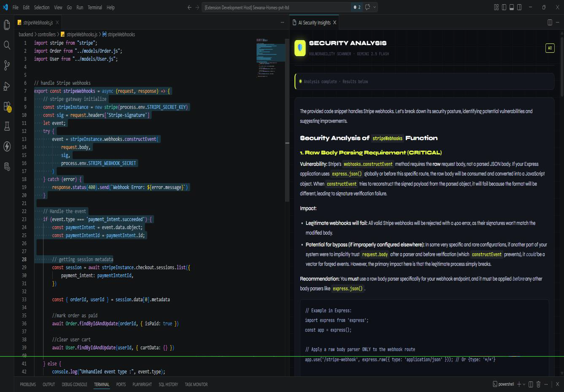Open the Extensions view
The height and width of the screenshot is (392, 564).
(x=7, y=106)
